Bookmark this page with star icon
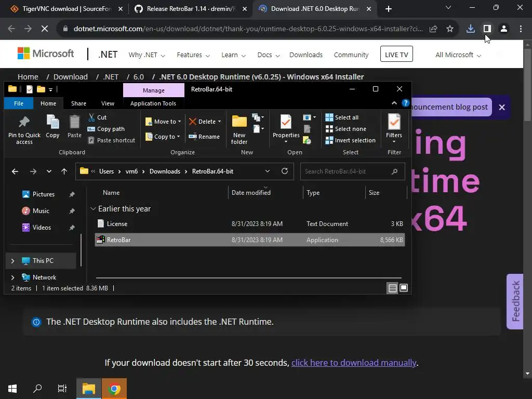Viewport: 532px width, 399px height. pos(450,29)
